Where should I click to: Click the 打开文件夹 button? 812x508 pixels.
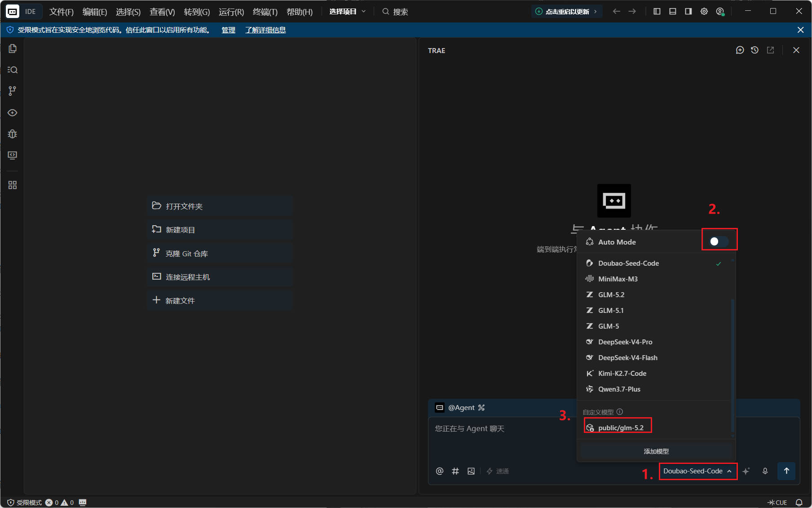pyautogui.click(x=220, y=206)
